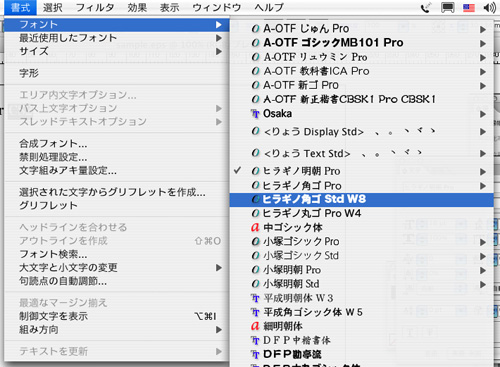Expand submenu arrow for A-OTF ゴシックMB101 Pro
The height and width of the screenshot is (367, 500).
pos(483,43)
